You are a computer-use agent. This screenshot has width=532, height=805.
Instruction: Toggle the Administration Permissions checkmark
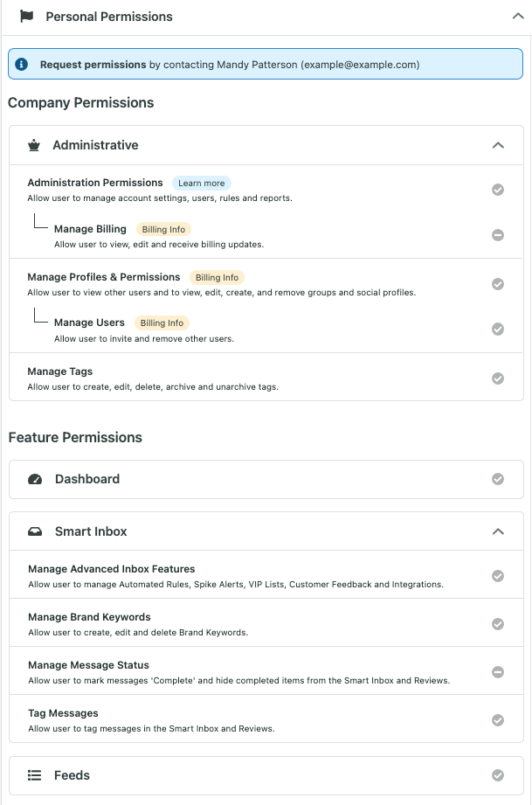pyautogui.click(x=498, y=190)
